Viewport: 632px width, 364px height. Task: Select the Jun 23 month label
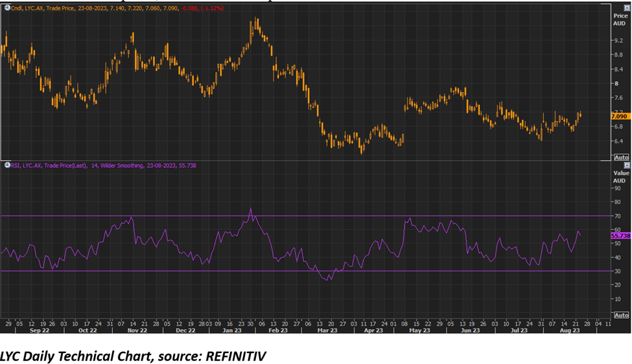point(471,330)
